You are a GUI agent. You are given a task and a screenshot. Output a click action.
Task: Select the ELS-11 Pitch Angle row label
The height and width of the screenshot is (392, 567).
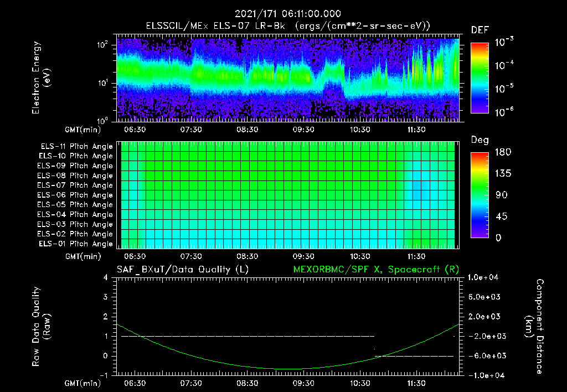pyautogui.click(x=76, y=147)
